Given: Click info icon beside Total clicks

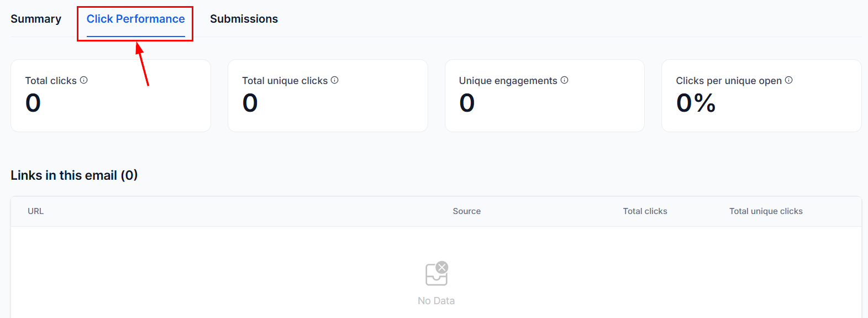Looking at the screenshot, I should [84, 80].
